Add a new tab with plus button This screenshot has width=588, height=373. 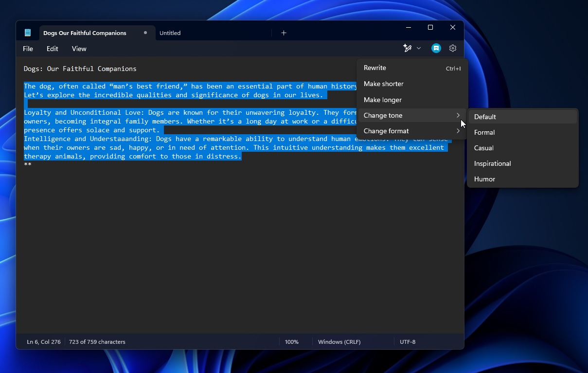[284, 33]
